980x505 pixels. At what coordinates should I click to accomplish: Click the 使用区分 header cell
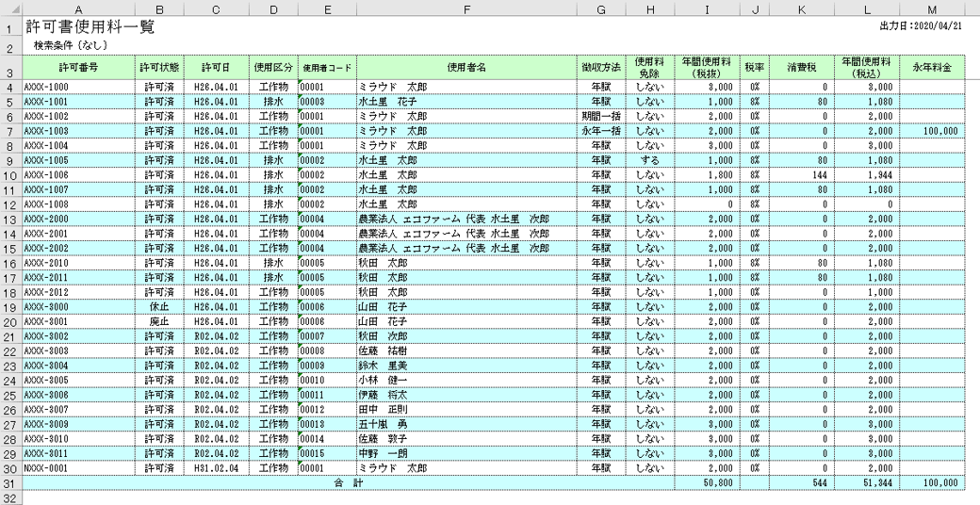(x=273, y=68)
